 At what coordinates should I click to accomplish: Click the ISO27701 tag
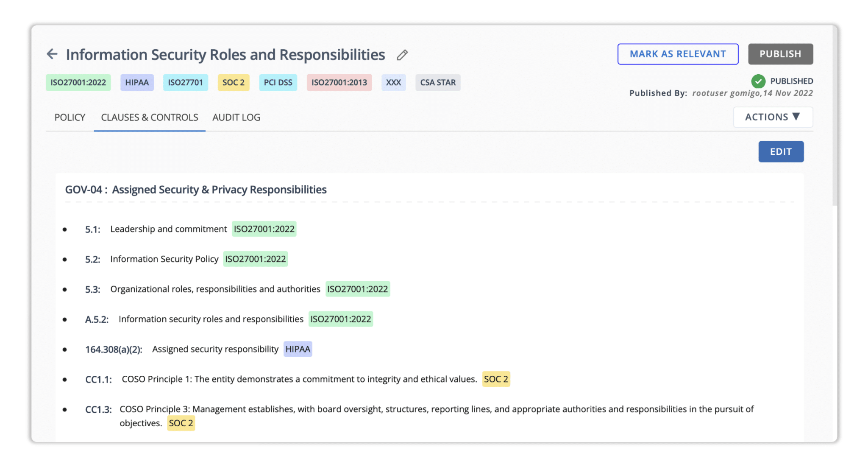pos(185,82)
